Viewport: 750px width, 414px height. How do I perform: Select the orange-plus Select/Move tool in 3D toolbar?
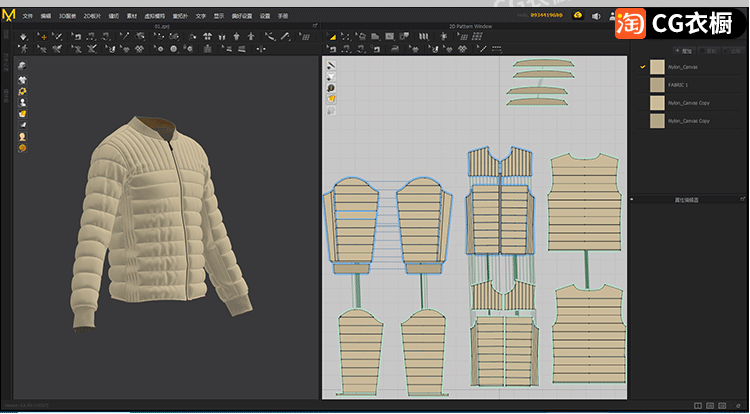42,37
